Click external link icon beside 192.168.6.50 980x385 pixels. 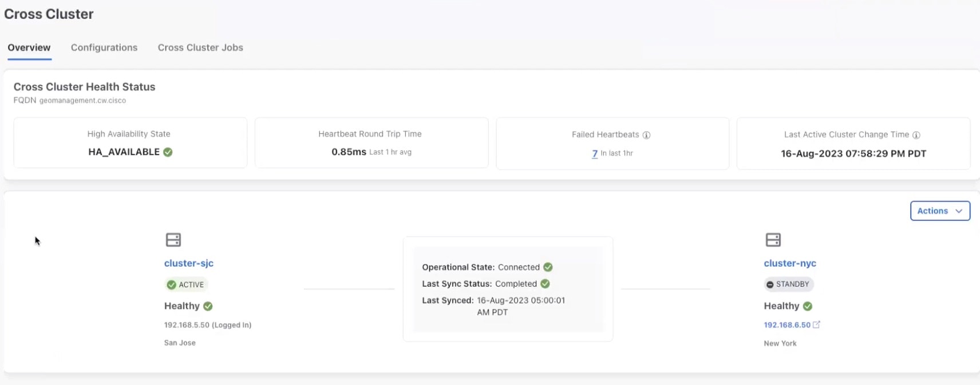(x=816, y=324)
